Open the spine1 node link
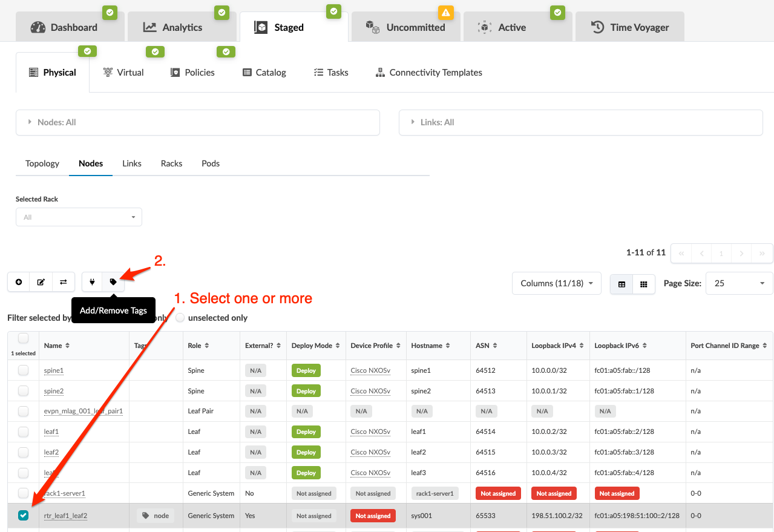Screen dimensions: 774x532 click(54, 370)
